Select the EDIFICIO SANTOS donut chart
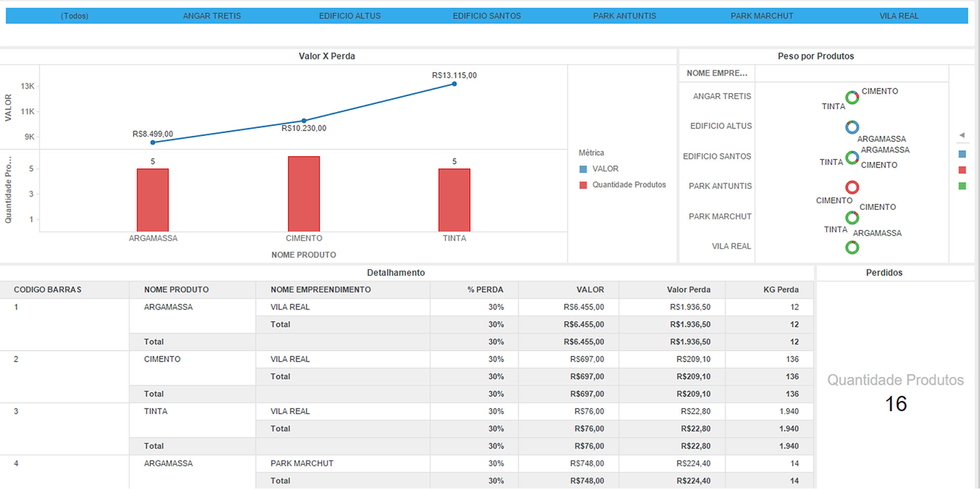The width and height of the screenshot is (980, 489). 852,157
